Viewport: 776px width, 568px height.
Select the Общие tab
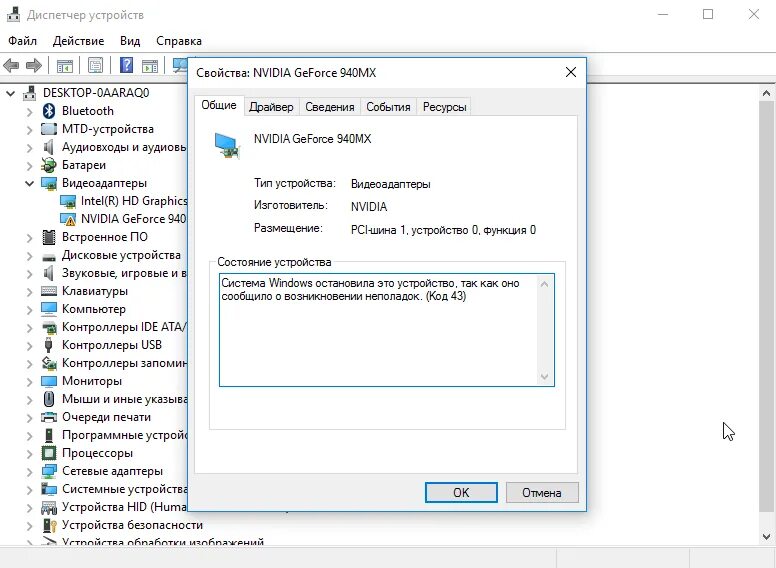tap(219, 105)
